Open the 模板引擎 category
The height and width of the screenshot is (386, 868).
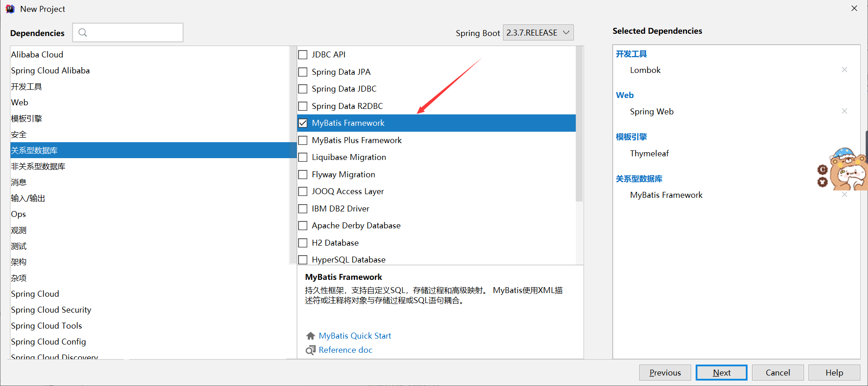pyautogui.click(x=150, y=118)
